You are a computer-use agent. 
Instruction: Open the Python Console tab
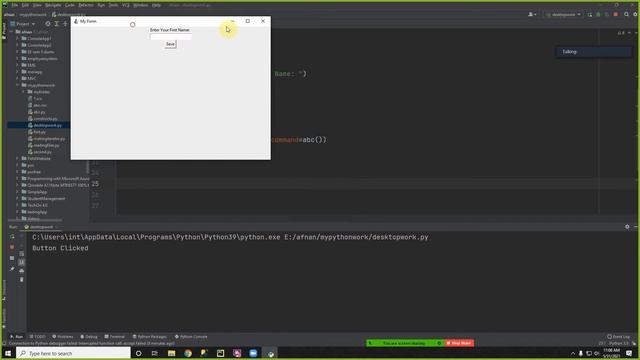tap(191, 337)
